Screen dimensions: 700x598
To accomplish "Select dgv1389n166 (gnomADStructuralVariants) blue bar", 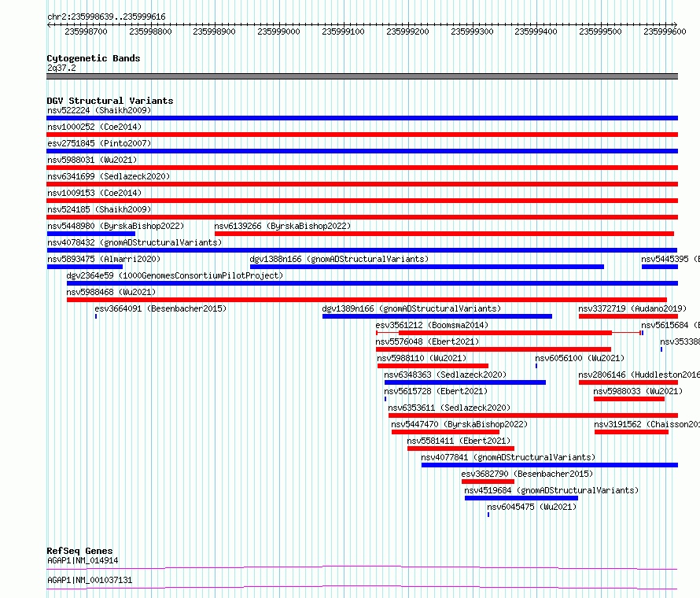I will [x=437, y=316].
